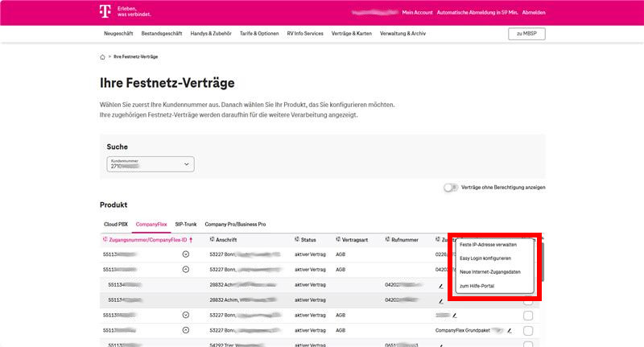Click pencil in Bonn row above CompanyFlex Grundpaket
Image resolution: width=644 pixels, height=347 pixels.
point(454,316)
